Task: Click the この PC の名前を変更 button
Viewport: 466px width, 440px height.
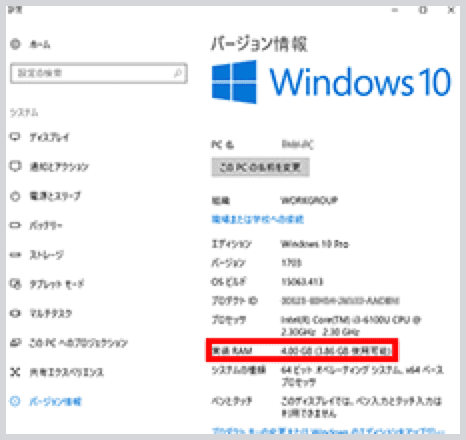Action: [x=261, y=167]
